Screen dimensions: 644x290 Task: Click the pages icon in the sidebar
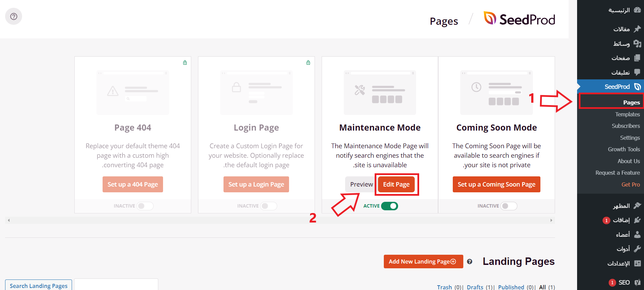click(x=637, y=58)
